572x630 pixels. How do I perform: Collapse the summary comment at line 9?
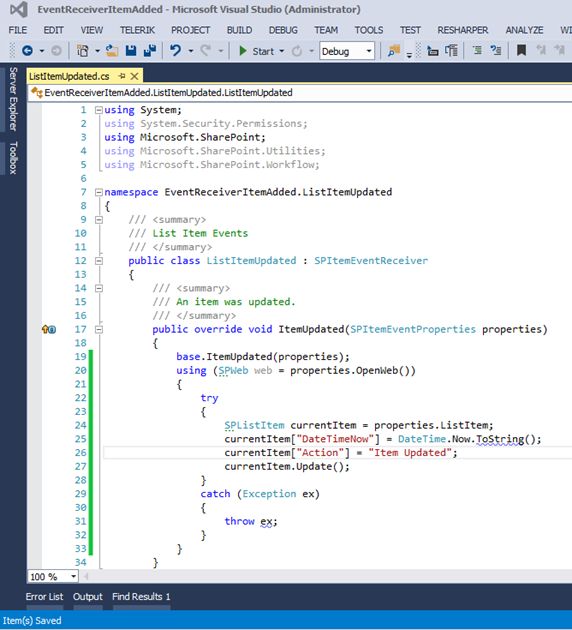tap(99, 220)
